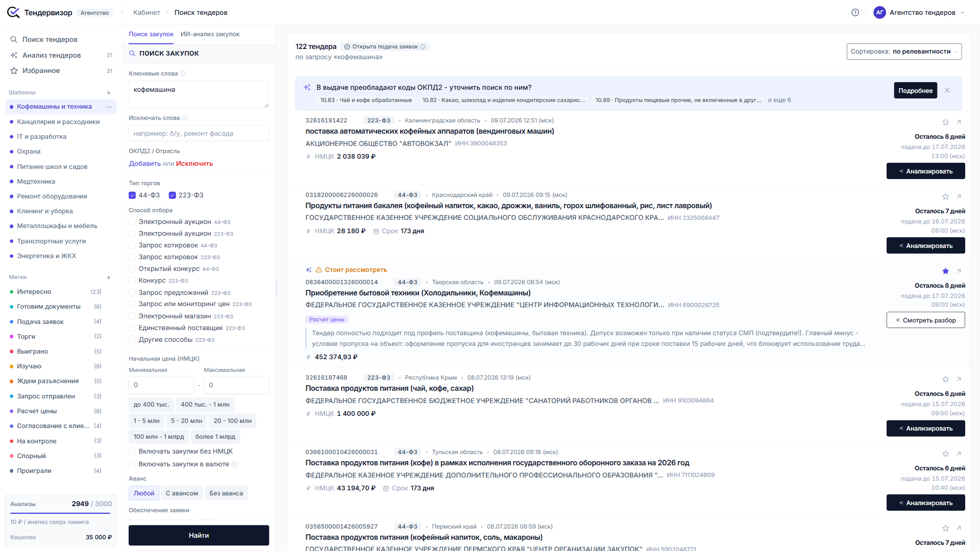The height and width of the screenshot is (551, 980).
Task: Go to Кабинет breadcrumb
Action: (x=146, y=12)
